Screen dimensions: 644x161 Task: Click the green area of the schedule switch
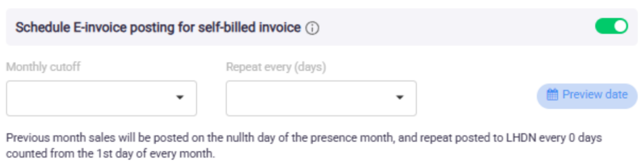[x=604, y=27]
